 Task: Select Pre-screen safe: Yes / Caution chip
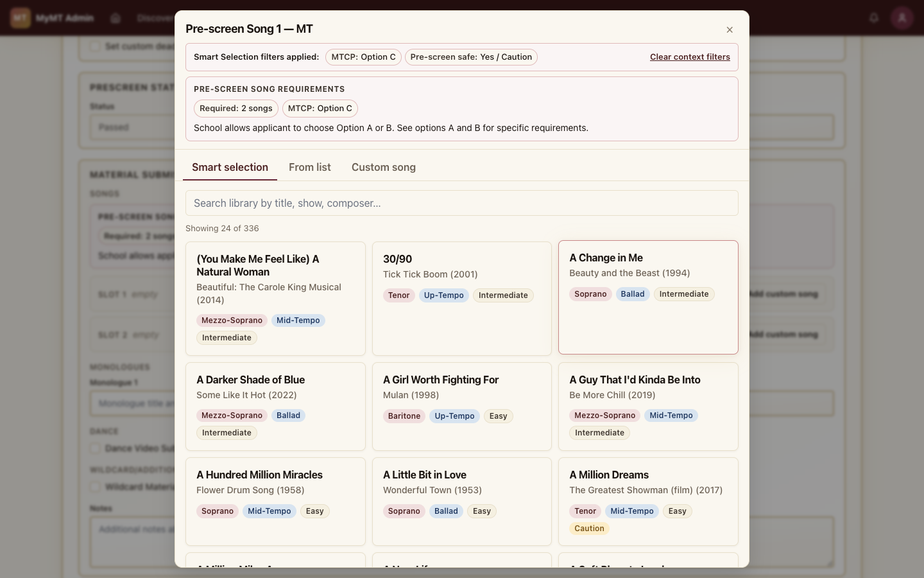point(471,57)
